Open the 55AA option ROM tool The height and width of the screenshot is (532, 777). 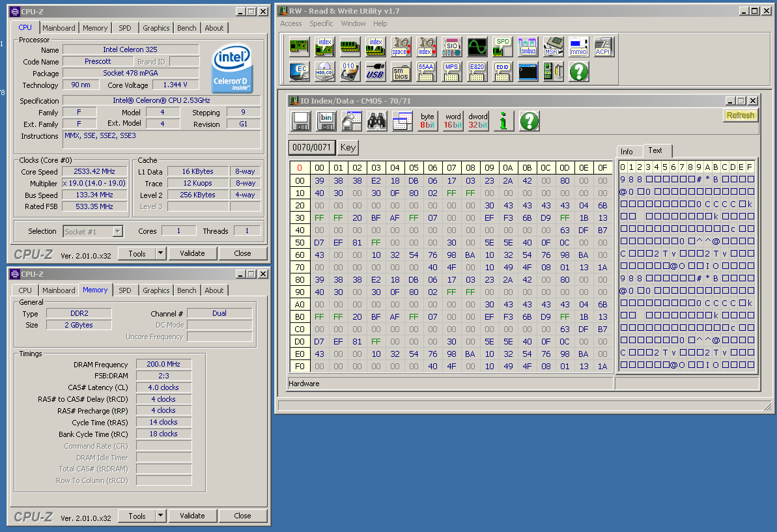click(x=426, y=72)
